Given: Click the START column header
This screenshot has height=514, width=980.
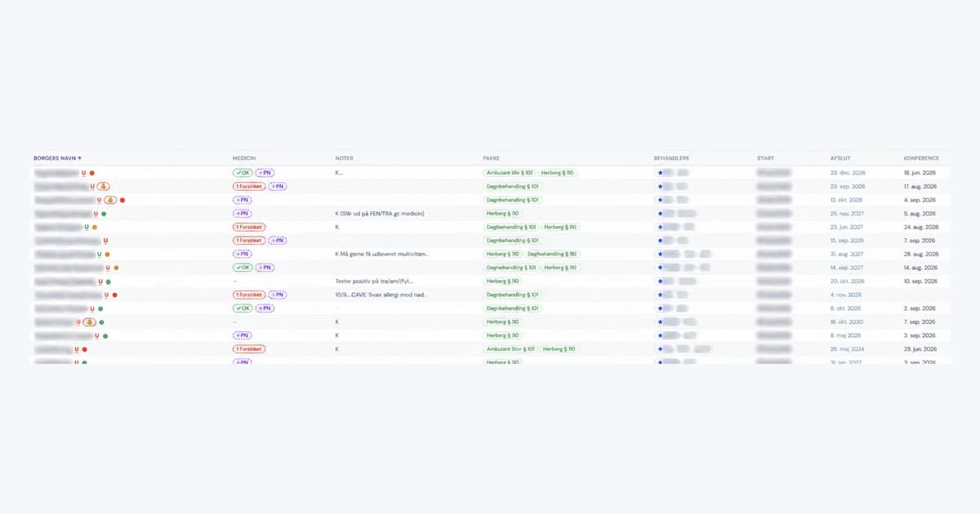Looking at the screenshot, I should [765, 157].
